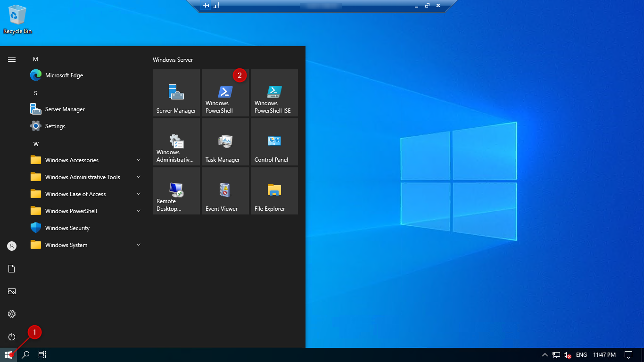Open the Task Manager tile
The width and height of the screenshot is (644, 362).
click(225, 142)
